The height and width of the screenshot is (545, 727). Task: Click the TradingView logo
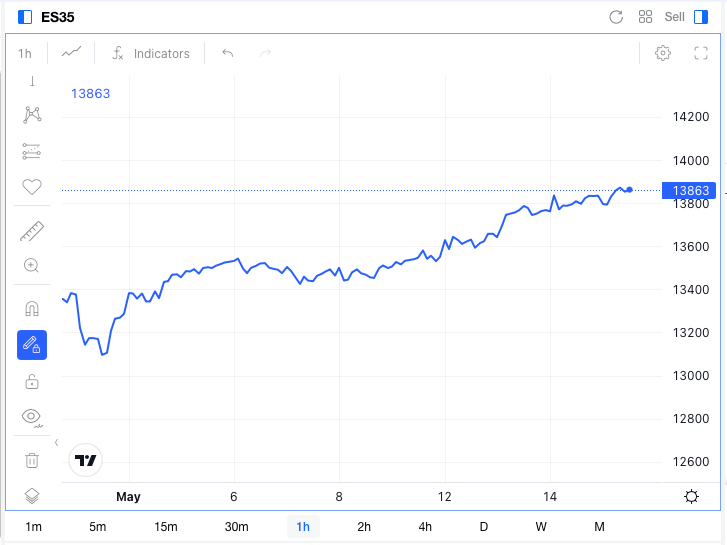tap(85, 460)
